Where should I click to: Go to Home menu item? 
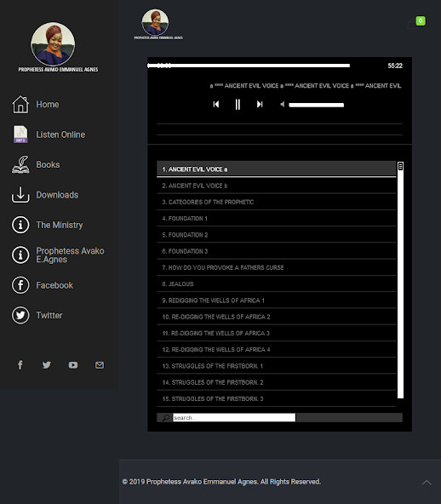[48, 105]
